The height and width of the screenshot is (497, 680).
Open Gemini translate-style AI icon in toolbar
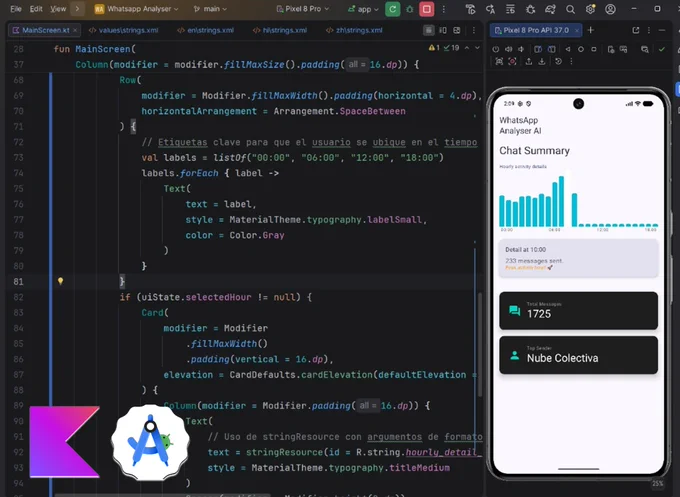pos(490,9)
